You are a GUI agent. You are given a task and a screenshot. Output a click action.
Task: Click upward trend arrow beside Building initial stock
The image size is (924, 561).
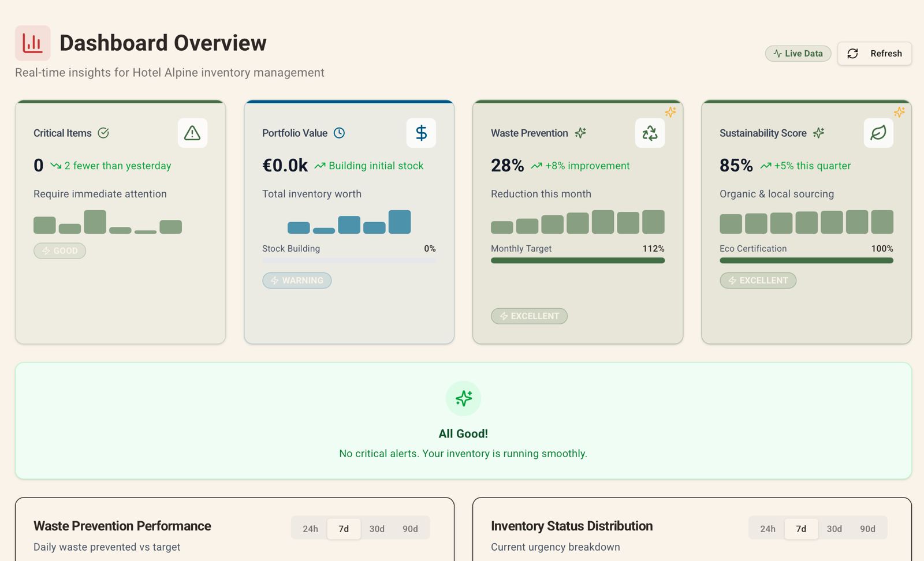pos(320,166)
